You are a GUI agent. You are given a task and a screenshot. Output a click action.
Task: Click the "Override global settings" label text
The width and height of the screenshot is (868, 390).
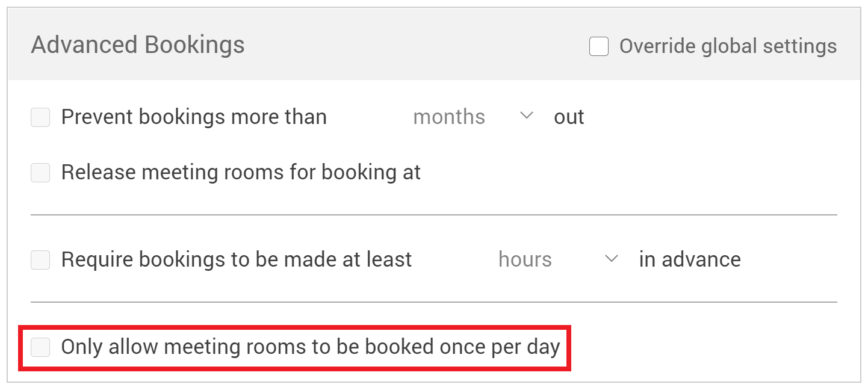(x=728, y=46)
